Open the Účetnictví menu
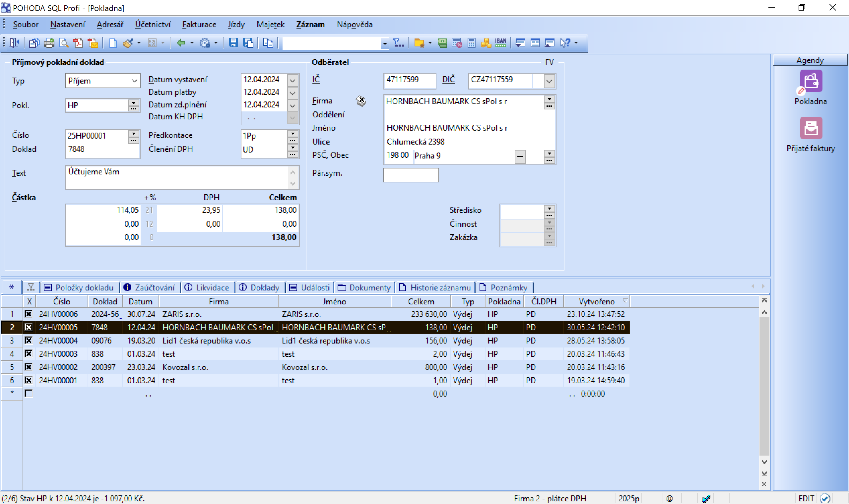 (x=153, y=25)
